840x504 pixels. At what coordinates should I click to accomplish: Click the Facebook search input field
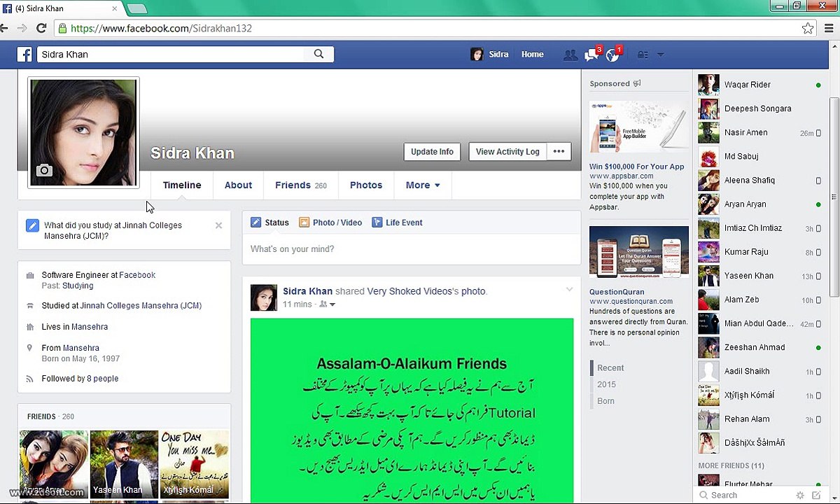pyautogui.click(x=171, y=54)
